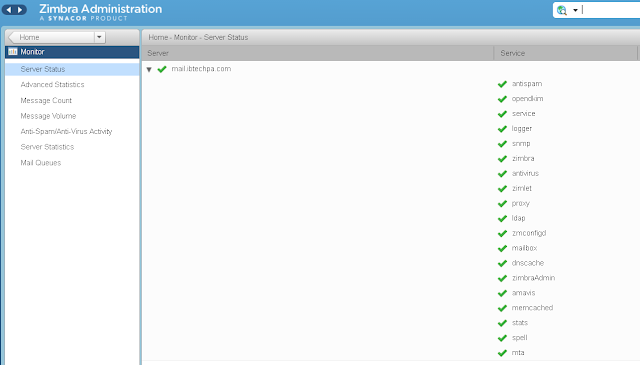Click the green check icon beside antivirus
Screen dimensions: 640x365
click(x=502, y=174)
